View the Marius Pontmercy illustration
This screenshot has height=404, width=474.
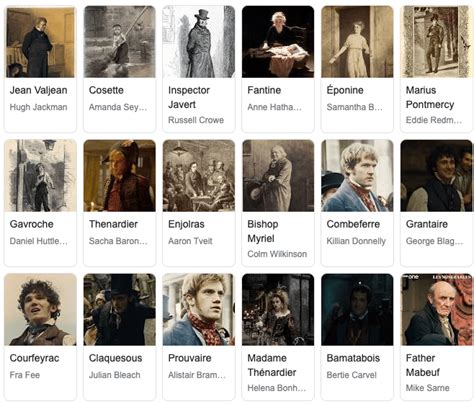pyautogui.click(x=436, y=42)
